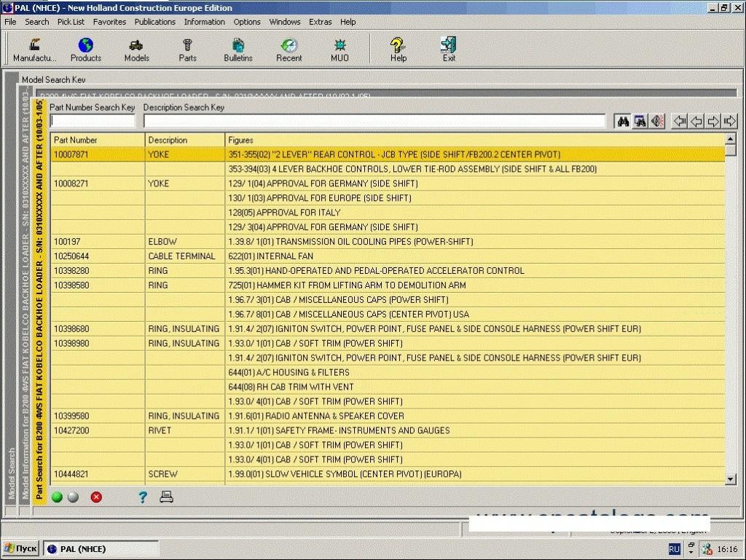Open the Recent toolbar icon
This screenshot has width=746, height=560.
[x=288, y=50]
